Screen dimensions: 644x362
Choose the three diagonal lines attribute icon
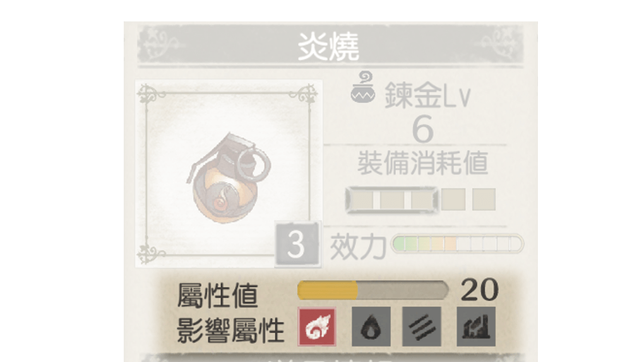tap(421, 327)
